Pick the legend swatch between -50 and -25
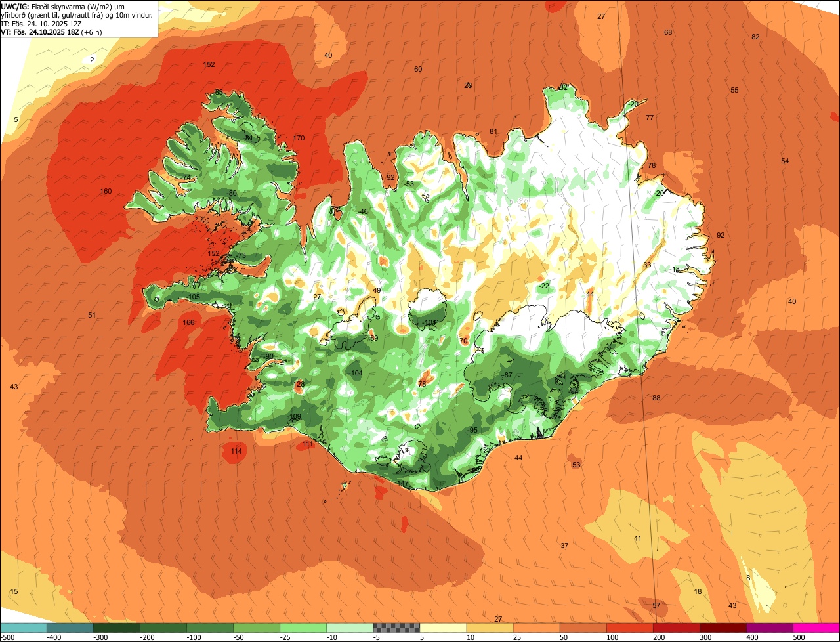Viewport: 840px width, 642px height. click(x=256, y=628)
